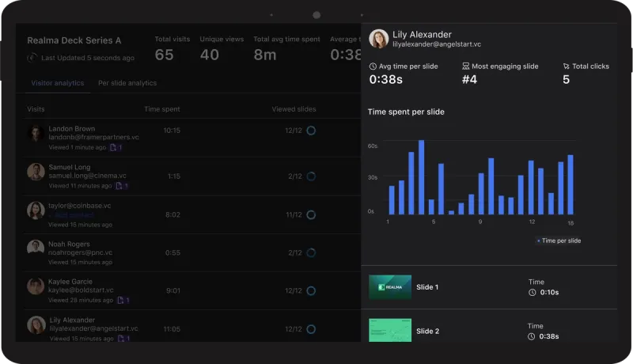The height and width of the screenshot is (364, 633).
Task: Click Kaylee Garcie's 9:01 time spent
Action: 173,290
